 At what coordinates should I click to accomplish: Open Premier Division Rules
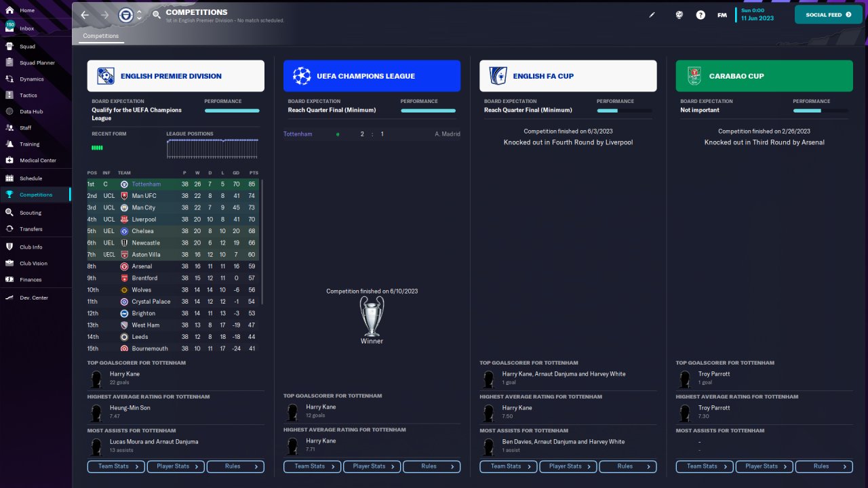235,466
